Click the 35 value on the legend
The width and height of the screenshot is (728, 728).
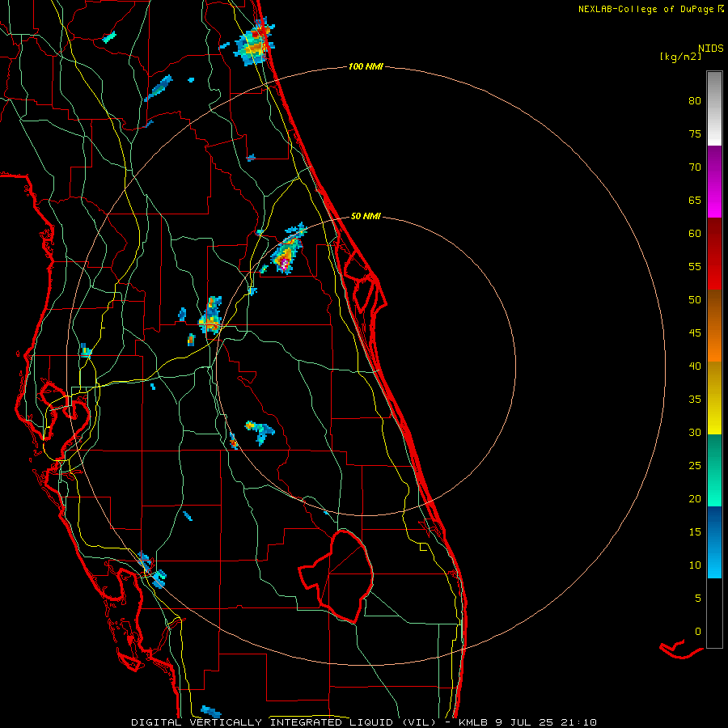pyautogui.click(x=695, y=400)
